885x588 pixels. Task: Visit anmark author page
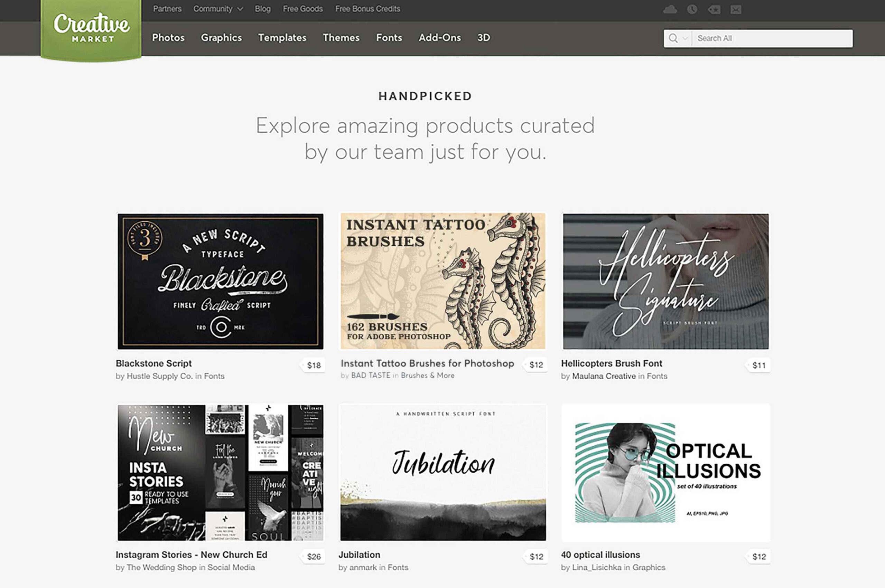[363, 567]
